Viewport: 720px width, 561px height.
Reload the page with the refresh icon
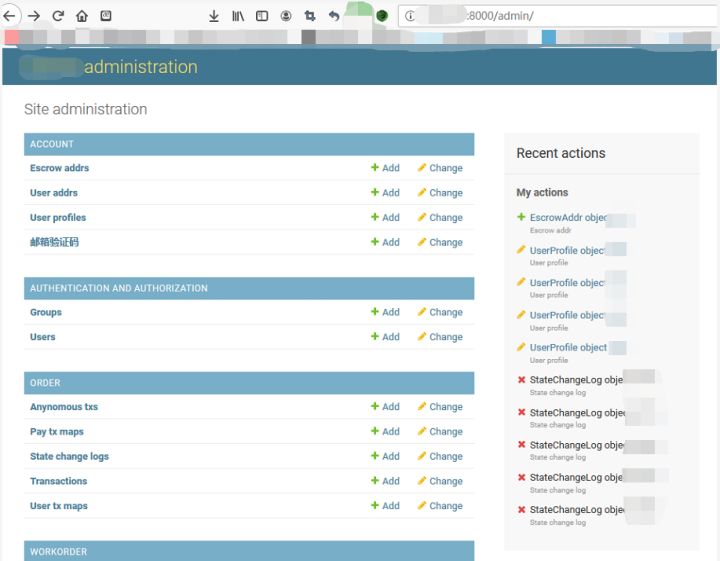click(x=58, y=16)
